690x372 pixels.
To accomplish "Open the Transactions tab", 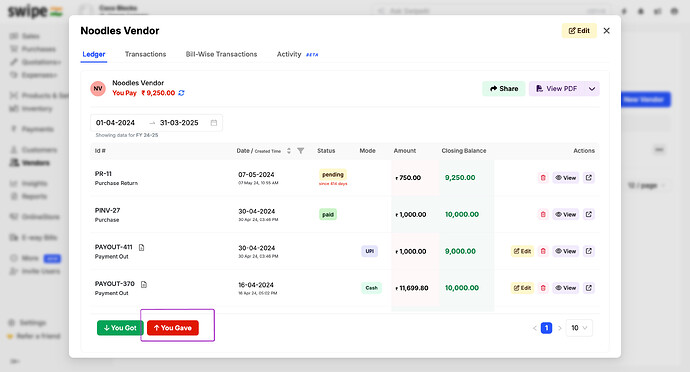I will [146, 54].
